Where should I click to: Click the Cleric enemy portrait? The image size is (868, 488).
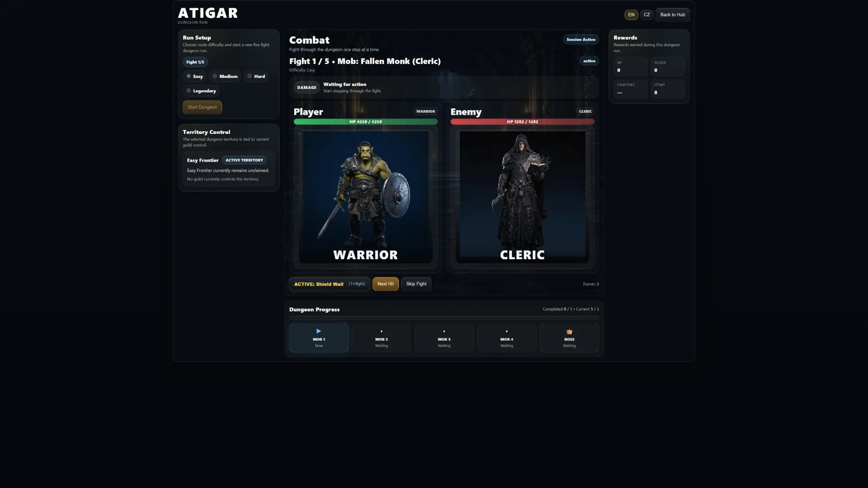click(522, 197)
